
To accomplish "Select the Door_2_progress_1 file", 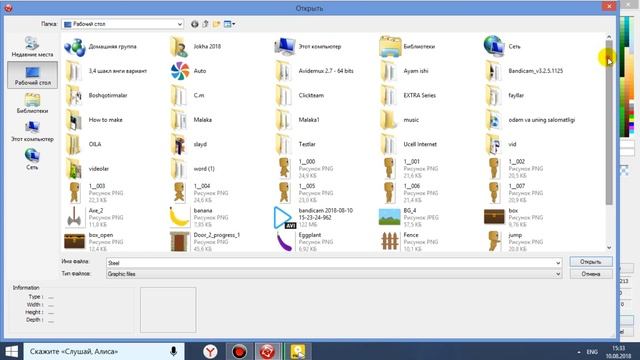I will click(205, 242).
